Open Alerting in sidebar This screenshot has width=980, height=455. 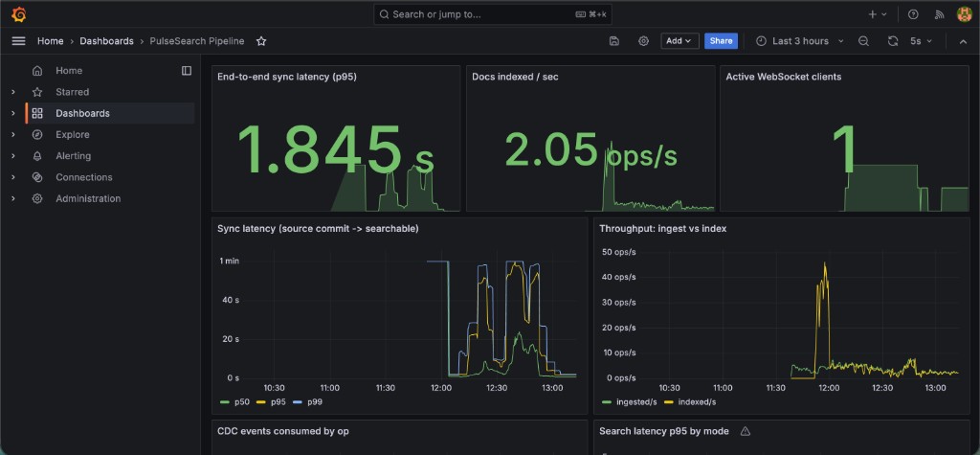pos(73,156)
